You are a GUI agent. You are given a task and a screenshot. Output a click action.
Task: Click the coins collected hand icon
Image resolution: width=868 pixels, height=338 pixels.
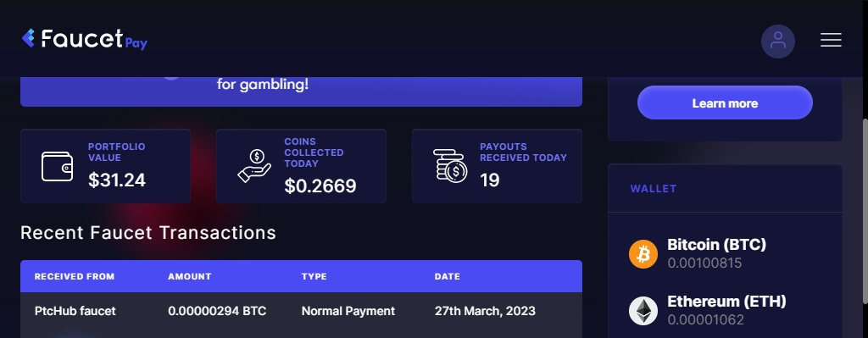[x=254, y=165]
